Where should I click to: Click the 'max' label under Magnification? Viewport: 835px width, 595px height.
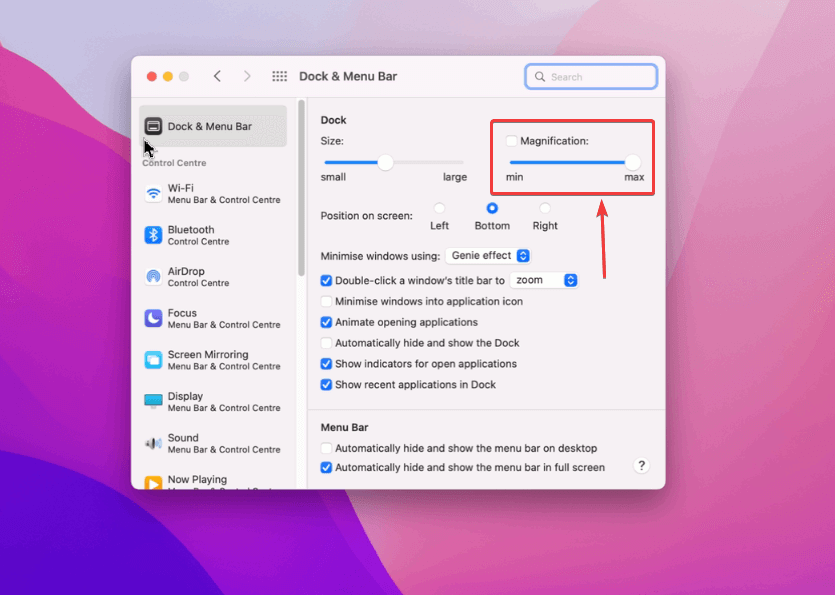tap(634, 177)
